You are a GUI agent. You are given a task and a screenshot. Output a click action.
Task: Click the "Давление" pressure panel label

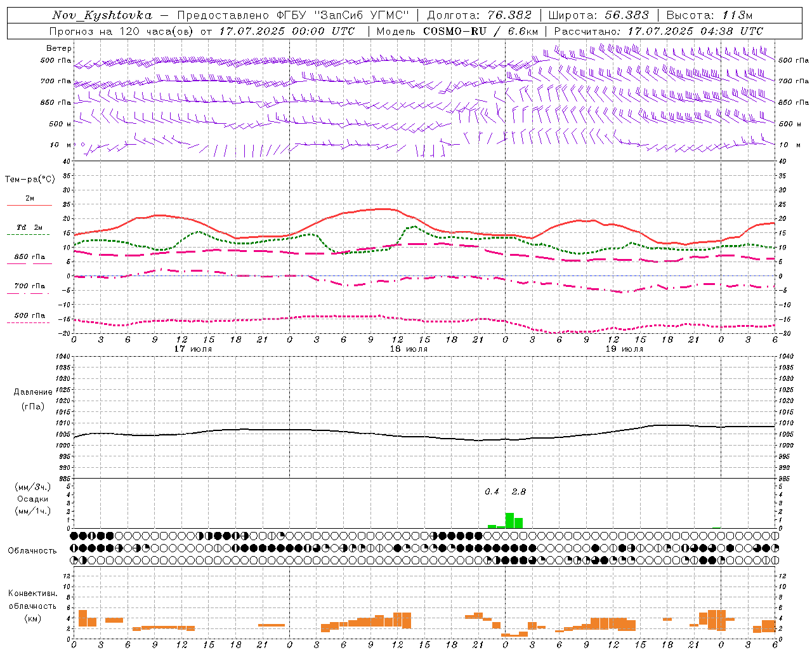point(33,392)
